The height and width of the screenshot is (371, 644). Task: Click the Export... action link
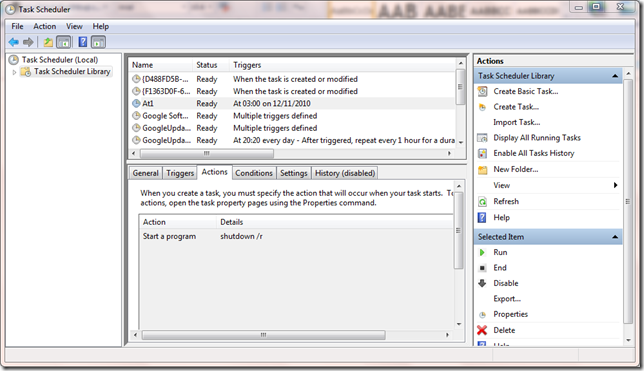click(x=507, y=299)
